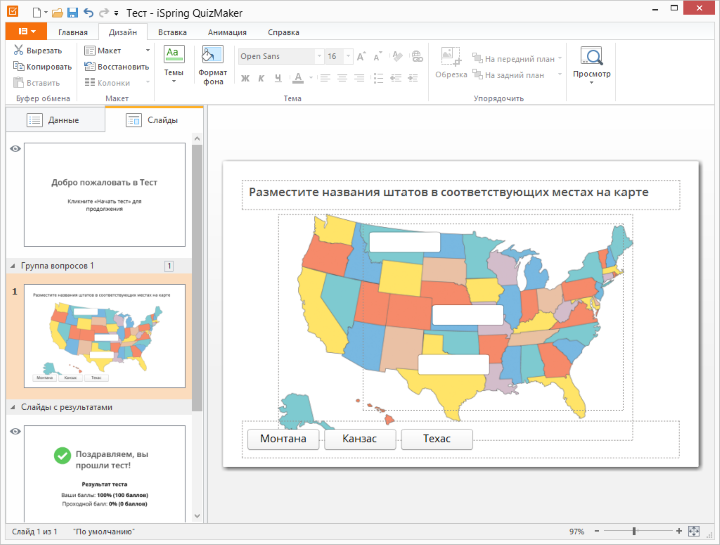Click the decrease indent icon
The width and height of the screenshot is (720, 545).
click(x=395, y=78)
